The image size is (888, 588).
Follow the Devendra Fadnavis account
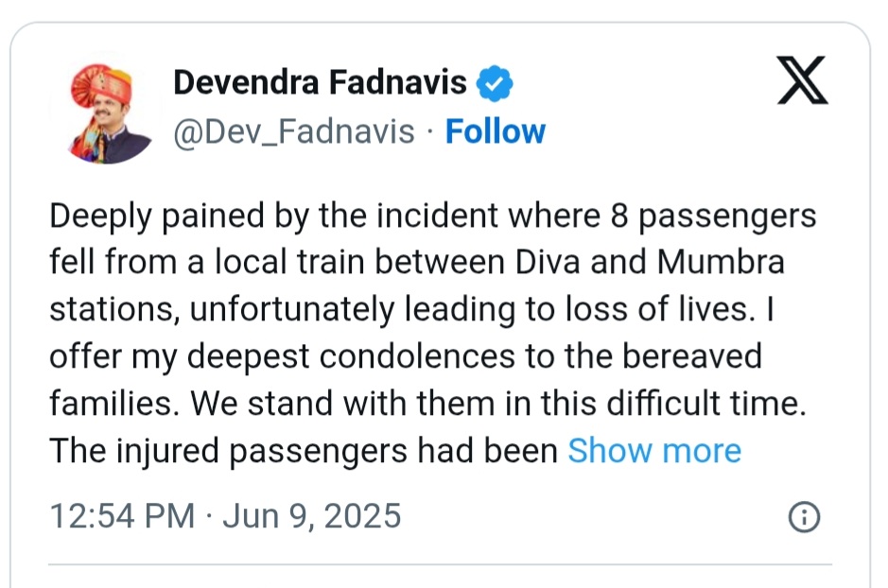point(496,131)
